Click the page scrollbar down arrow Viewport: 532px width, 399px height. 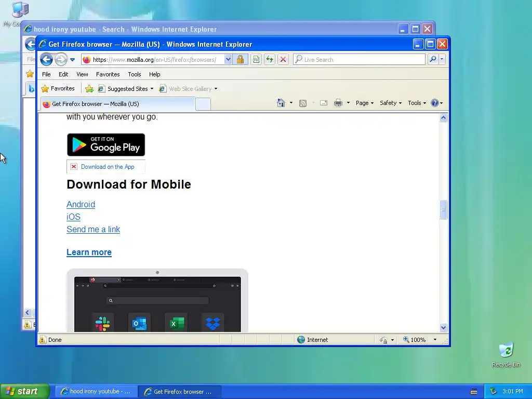(444, 327)
